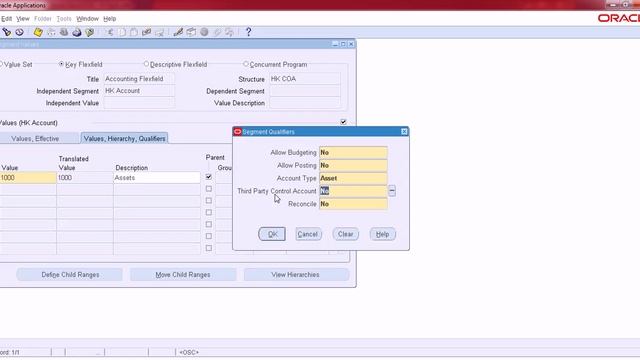Click the Translations globe toolbar icon

pyautogui.click(x=204, y=32)
